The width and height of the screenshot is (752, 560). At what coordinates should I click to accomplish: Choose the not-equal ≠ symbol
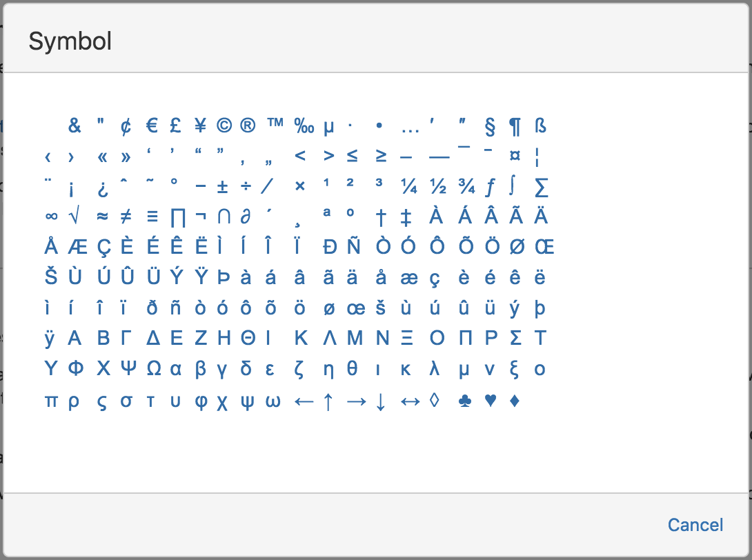126,217
